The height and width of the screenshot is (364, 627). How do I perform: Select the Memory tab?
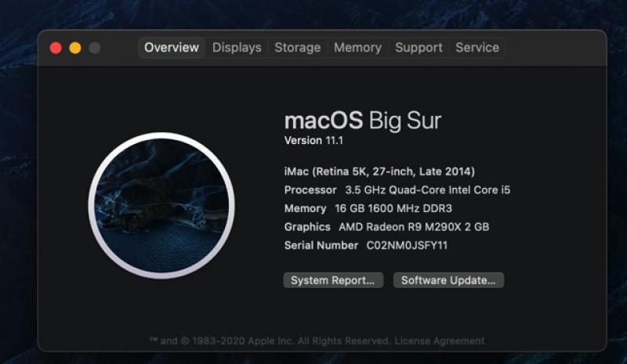pyautogui.click(x=358, y=48)
